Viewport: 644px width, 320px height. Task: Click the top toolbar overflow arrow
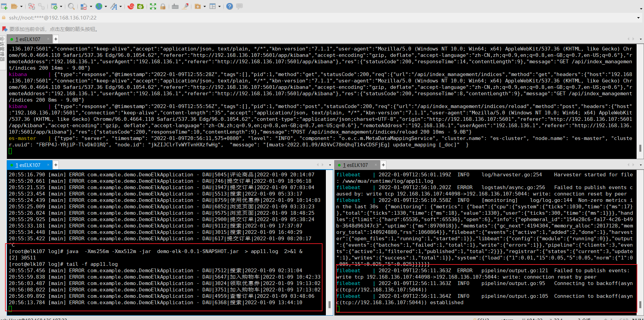[x=641, y=9]
